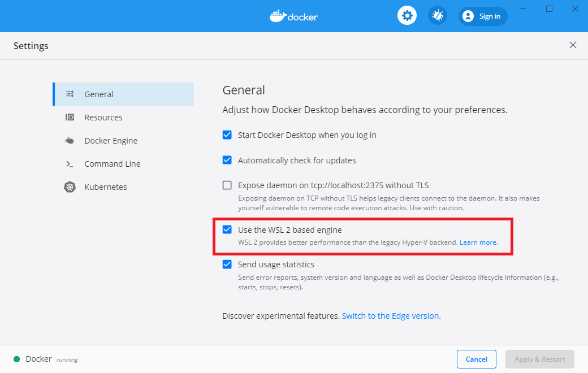Viewport: 588px width, 373px height.
Task: Switch to Command Line settings
Action: point(123,164)
